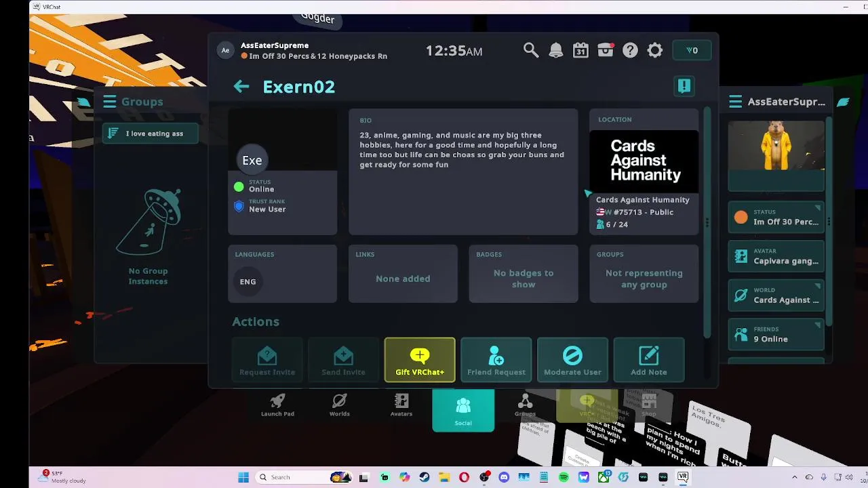
Task: Click the volume icon in system tray
Action: (849, 477)
